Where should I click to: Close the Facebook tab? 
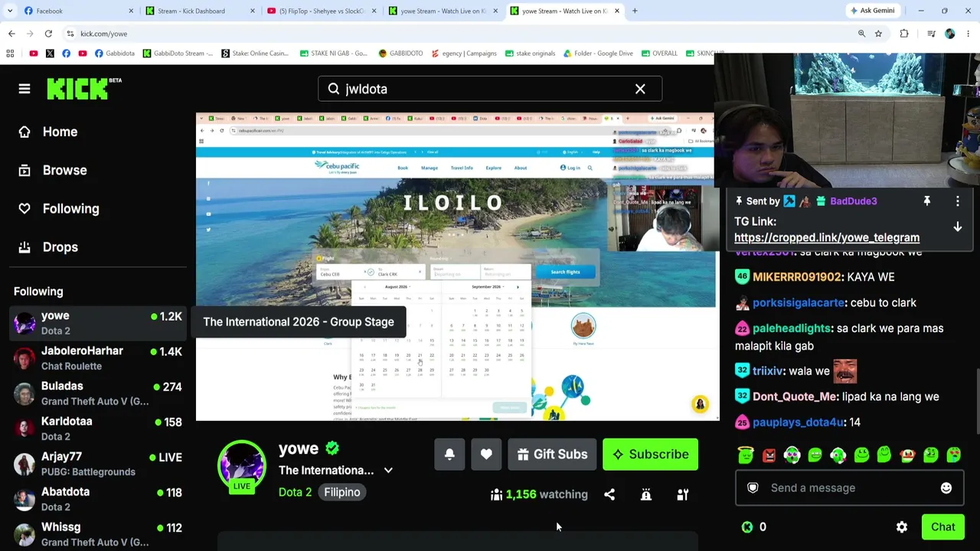(131, 11)
